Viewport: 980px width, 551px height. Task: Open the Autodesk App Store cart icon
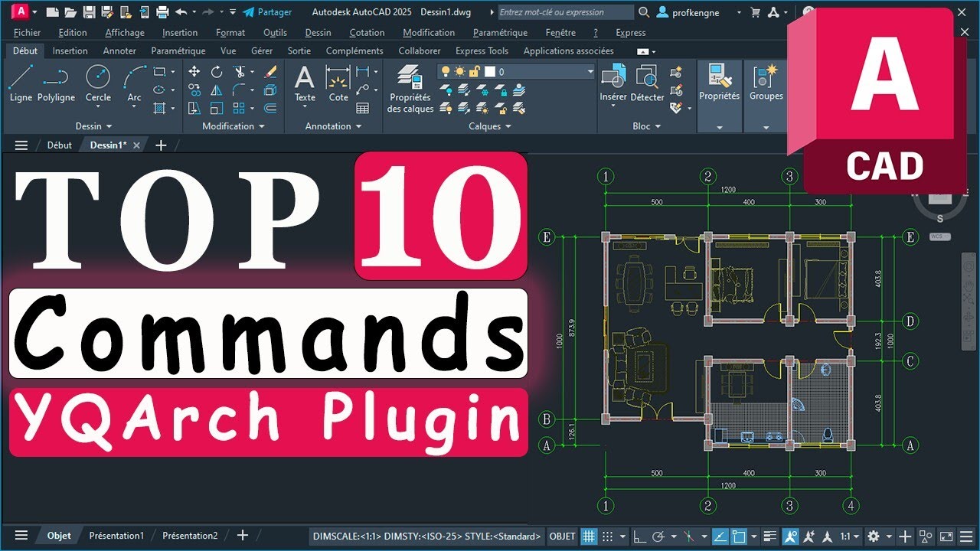[x=756, y=12]
